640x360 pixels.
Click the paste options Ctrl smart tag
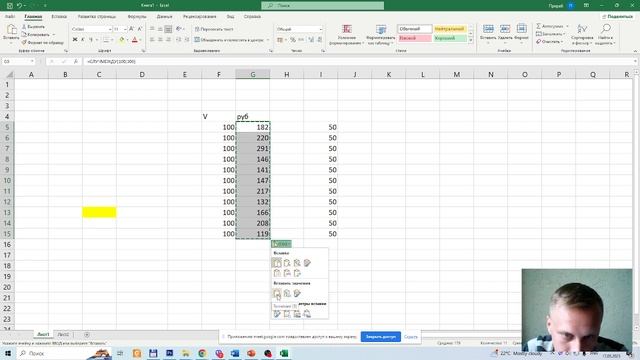pyautogui.click(x=281, y=244)
